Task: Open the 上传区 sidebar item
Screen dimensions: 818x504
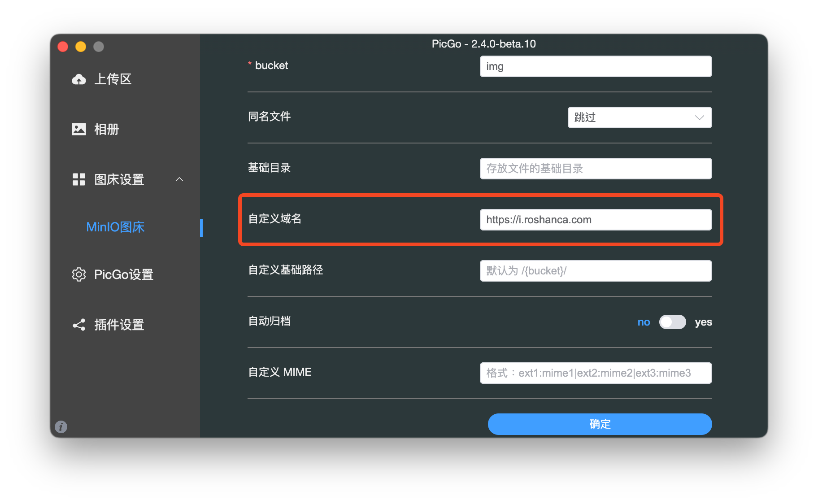Action: (x=113, y=79)
